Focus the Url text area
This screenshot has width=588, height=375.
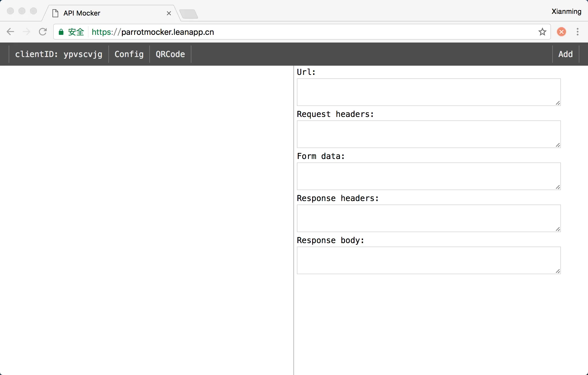point(428,92)
